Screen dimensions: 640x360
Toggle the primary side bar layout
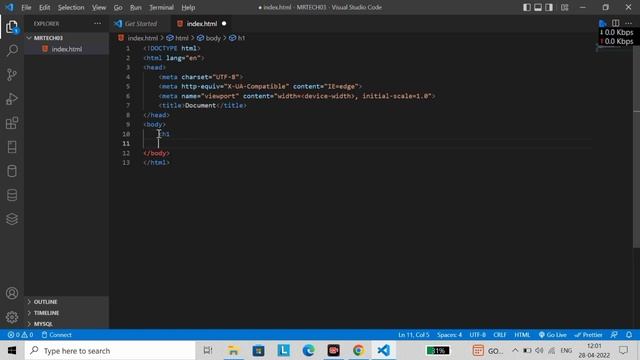(x=527, y=7)
